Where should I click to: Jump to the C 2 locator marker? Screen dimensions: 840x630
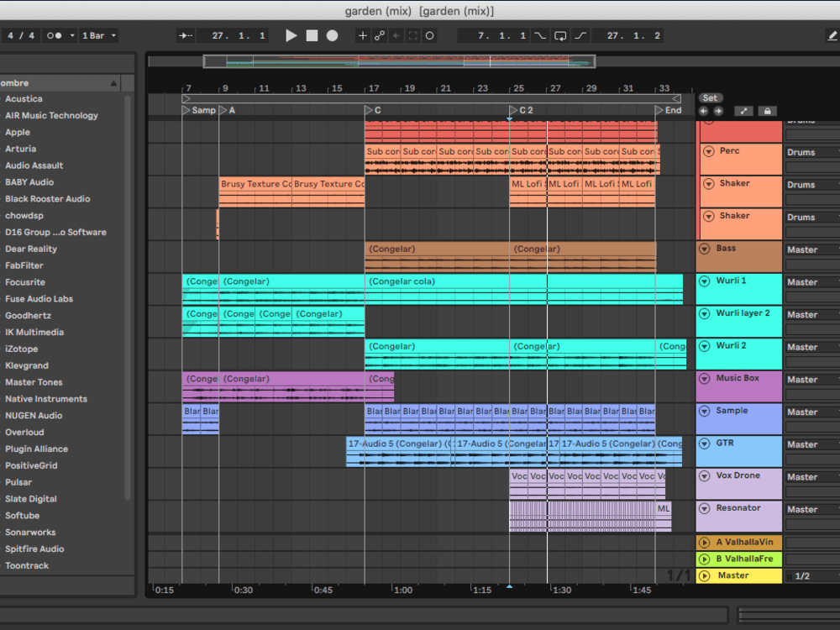click(522, 110)
